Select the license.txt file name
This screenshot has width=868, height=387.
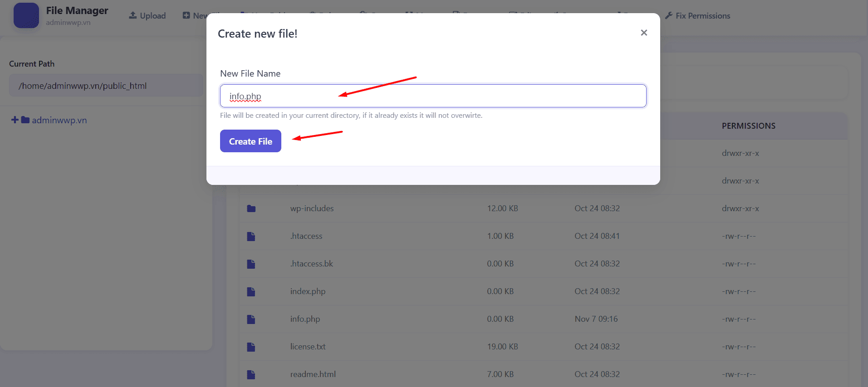coord(308,347)
